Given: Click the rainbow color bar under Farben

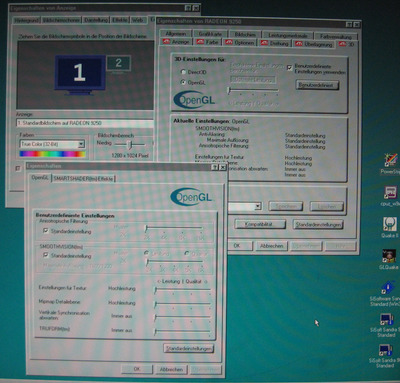Looking at the screenshot, I should tap(53, 154).
